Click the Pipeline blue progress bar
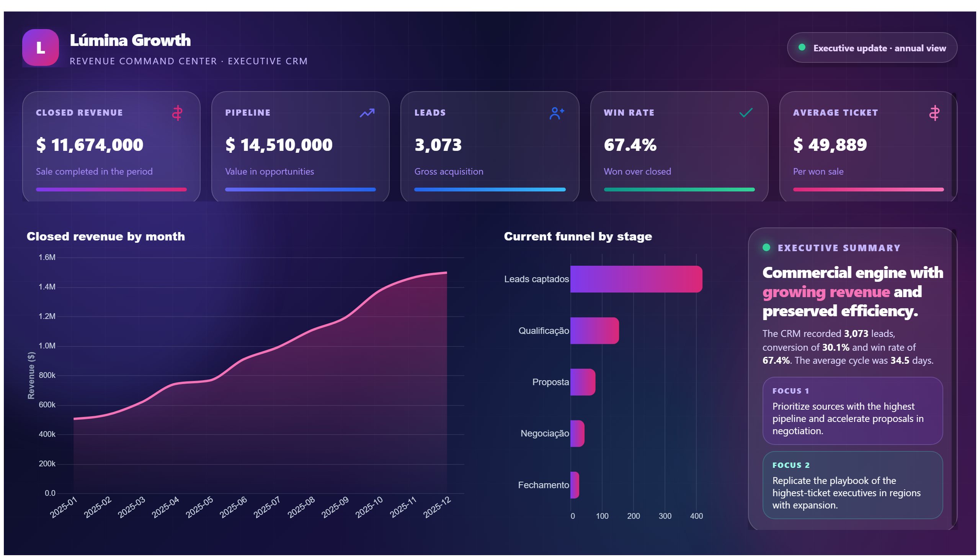The image size is (980, 559). (x=300, y=189)
